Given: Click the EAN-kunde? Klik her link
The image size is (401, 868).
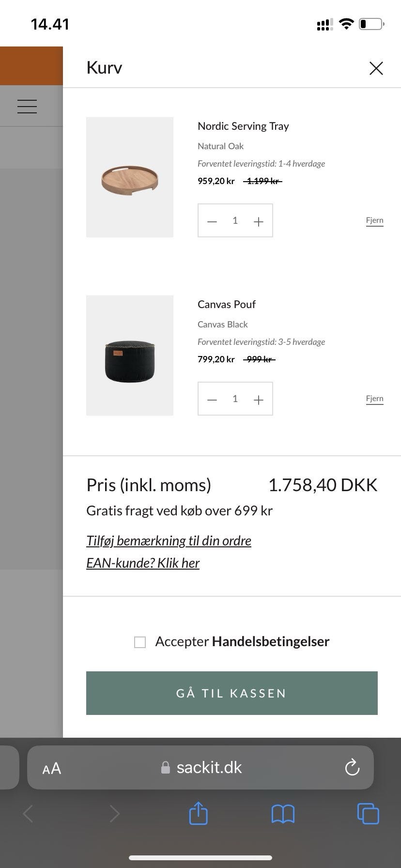Looking at the screenshot, I should tap(143, 563).
